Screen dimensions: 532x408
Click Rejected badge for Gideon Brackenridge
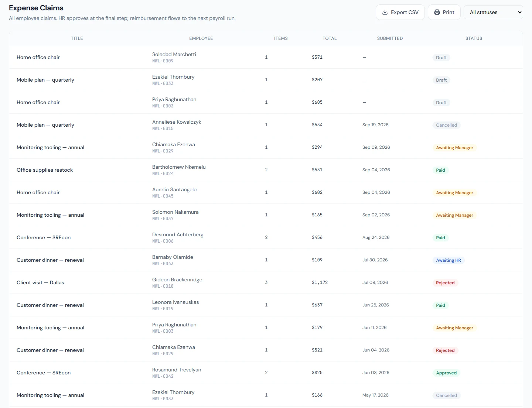coord(445,283)
